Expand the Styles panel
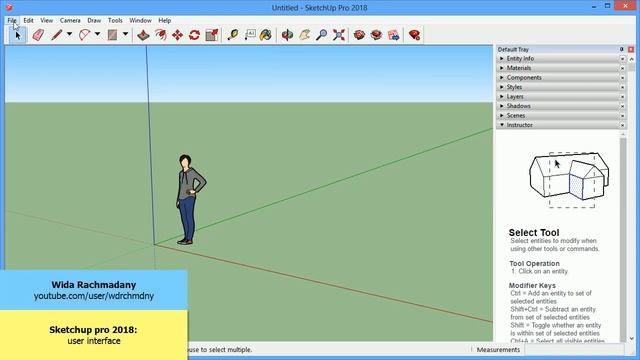The height and width of the screenshot is (360, 640). (x=561, y=87)
